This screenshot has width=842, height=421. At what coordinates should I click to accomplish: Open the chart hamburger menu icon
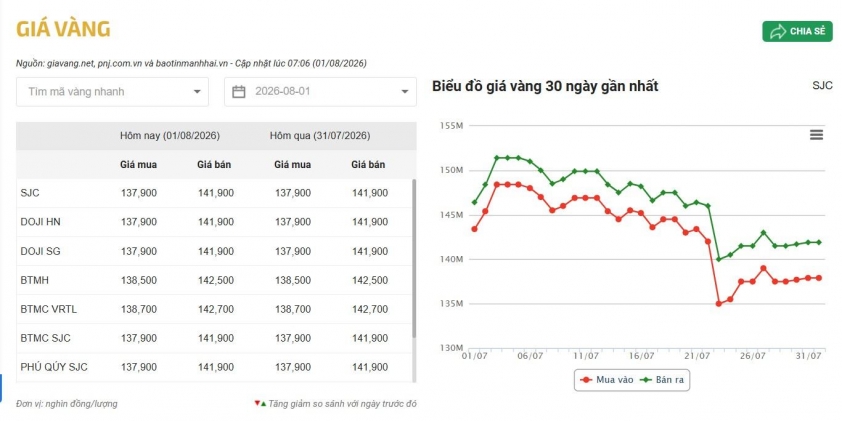tap(816, 135)
